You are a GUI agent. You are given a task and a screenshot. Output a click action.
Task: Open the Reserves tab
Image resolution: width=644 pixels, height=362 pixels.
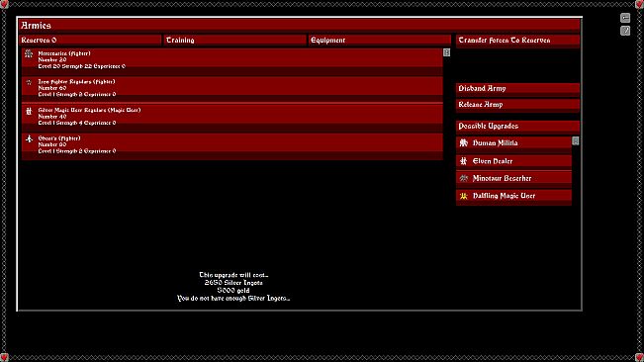coord(90,40)
